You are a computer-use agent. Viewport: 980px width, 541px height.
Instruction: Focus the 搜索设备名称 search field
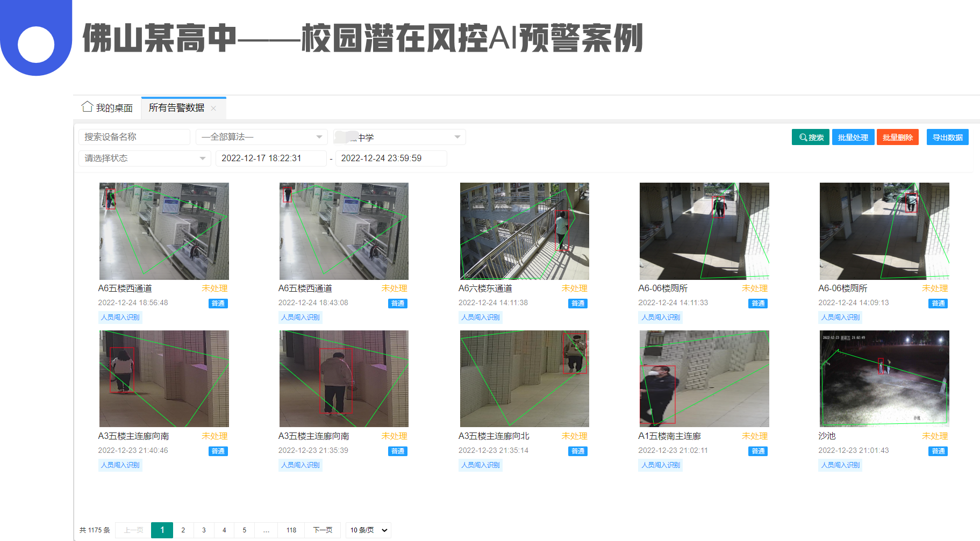click(134, 137)
